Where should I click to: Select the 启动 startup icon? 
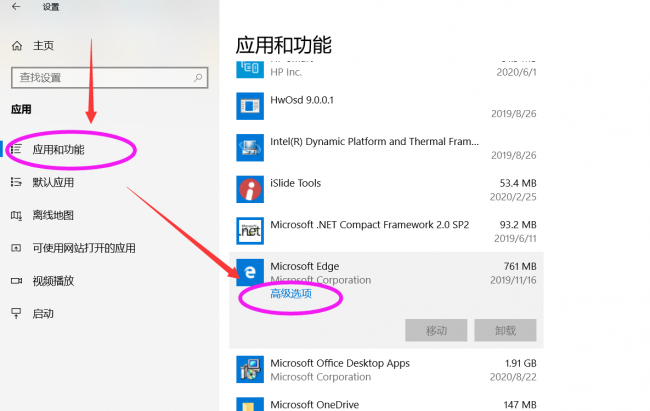click(16, 314)
